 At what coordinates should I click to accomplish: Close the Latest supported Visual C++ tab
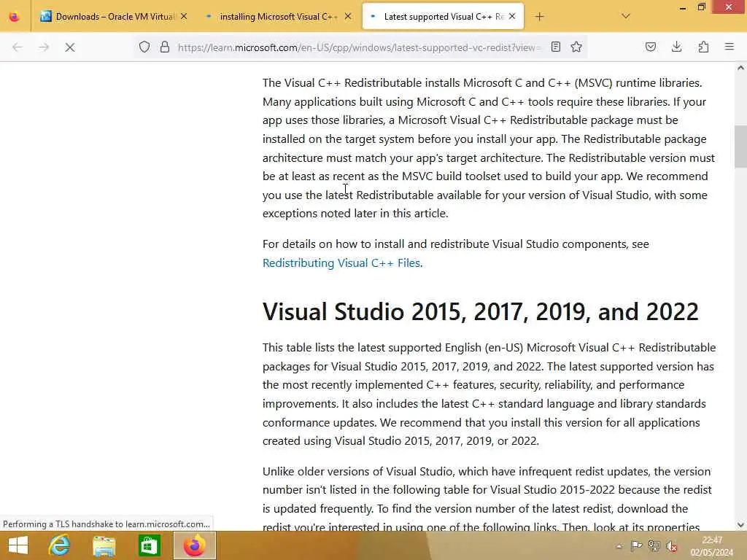coord(512,17)
